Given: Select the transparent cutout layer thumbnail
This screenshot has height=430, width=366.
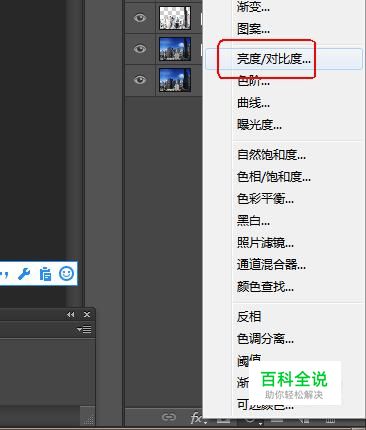Looking at the screenshot, I should pyautogui.click(x=175, y=18).
